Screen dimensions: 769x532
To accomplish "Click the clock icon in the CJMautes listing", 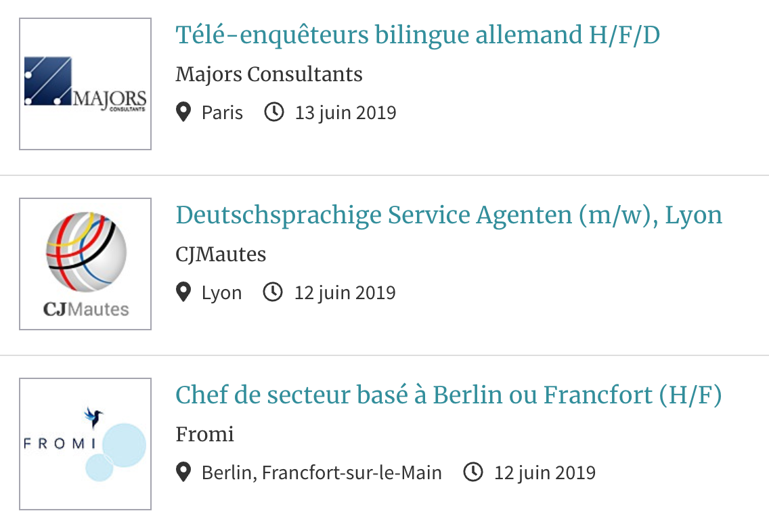I will [x=273, y=292].
